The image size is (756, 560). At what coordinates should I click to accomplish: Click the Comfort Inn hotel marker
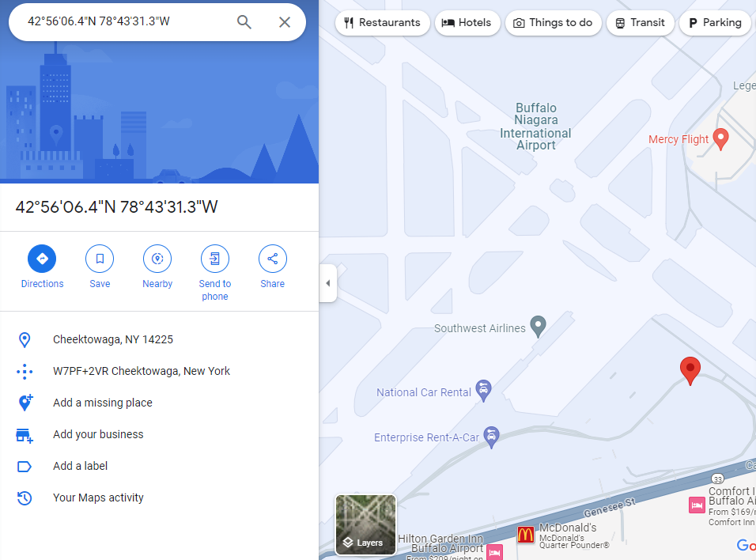click(697, 505)
